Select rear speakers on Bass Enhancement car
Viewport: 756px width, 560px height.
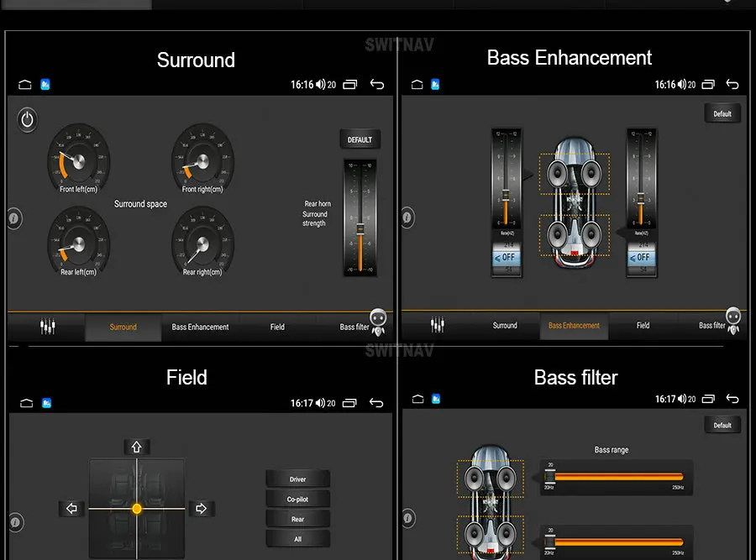click(x=575, y=235)
